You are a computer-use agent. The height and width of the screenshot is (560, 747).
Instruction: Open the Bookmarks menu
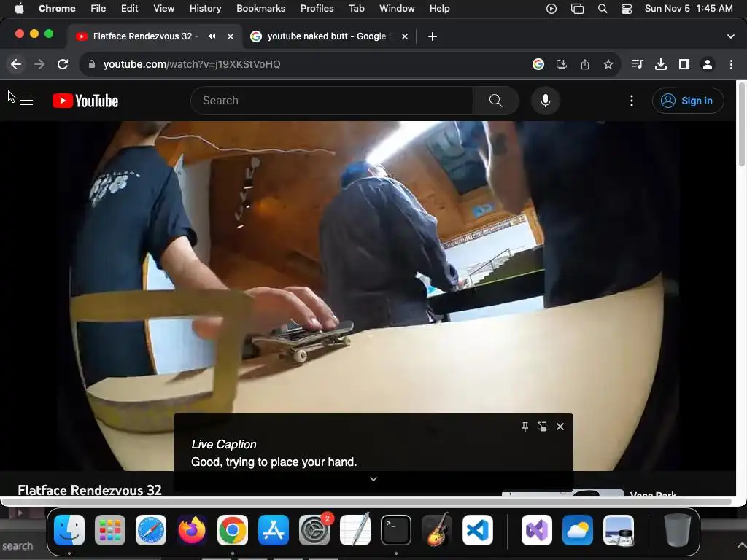(x=260, y=8)
